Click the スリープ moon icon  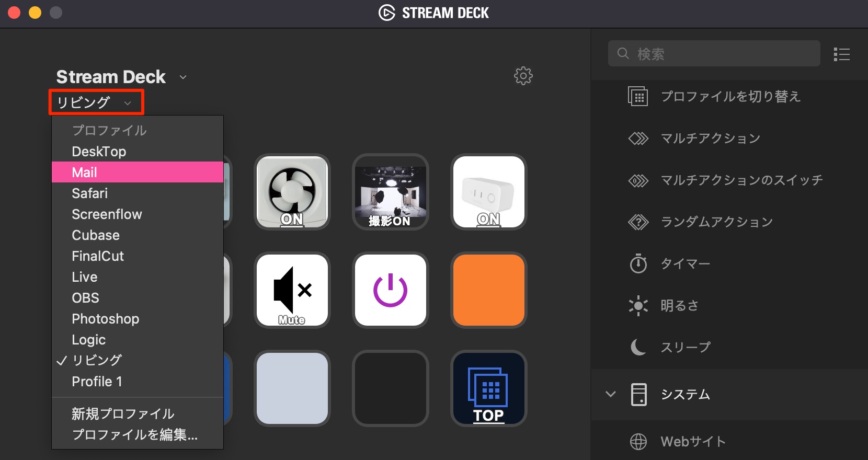point(638,347)
